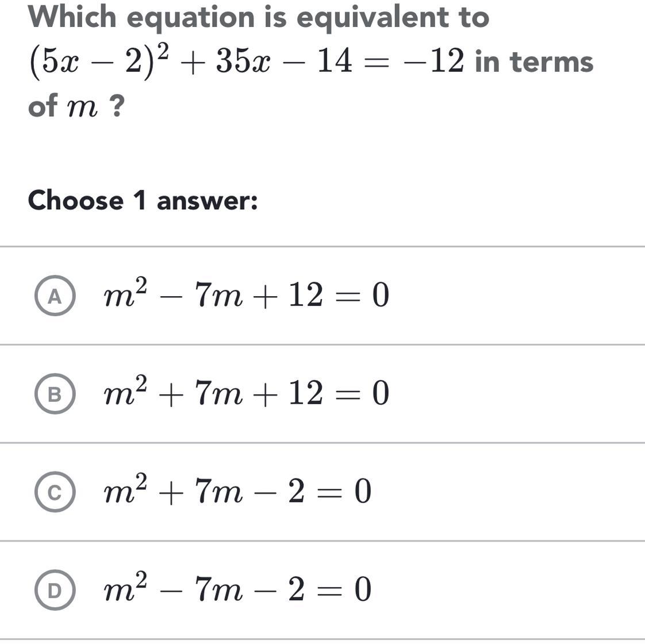Viewport: 645px width, 644px height.
Task: Click the −12 value in the question
Action: coord(434,61)
